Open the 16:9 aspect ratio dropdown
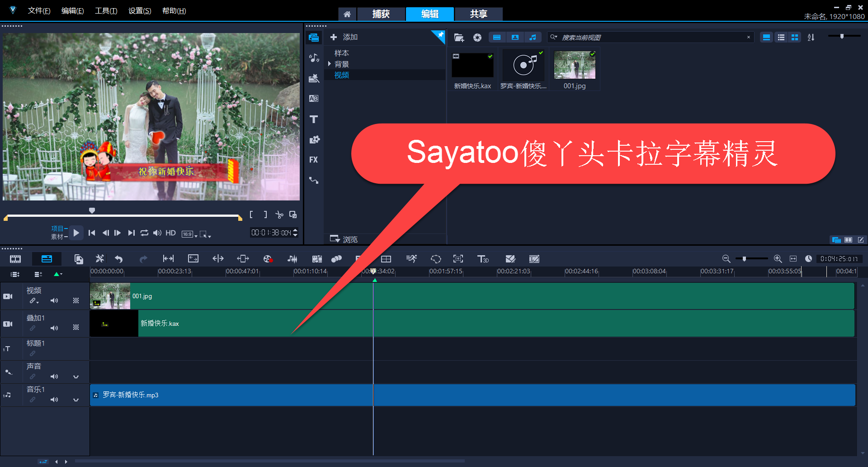The image size is (868, 467). (x=189, y=234)
